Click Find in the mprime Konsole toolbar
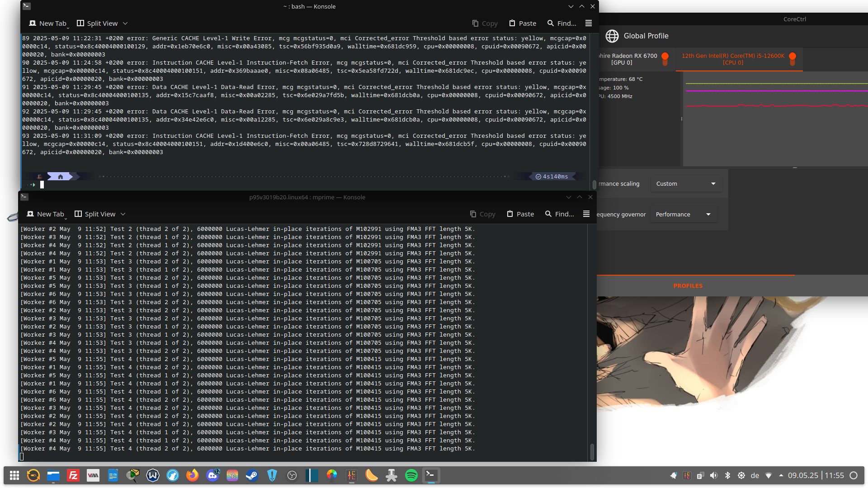Viewport: 868px width, 488px height. click(560, 214)
